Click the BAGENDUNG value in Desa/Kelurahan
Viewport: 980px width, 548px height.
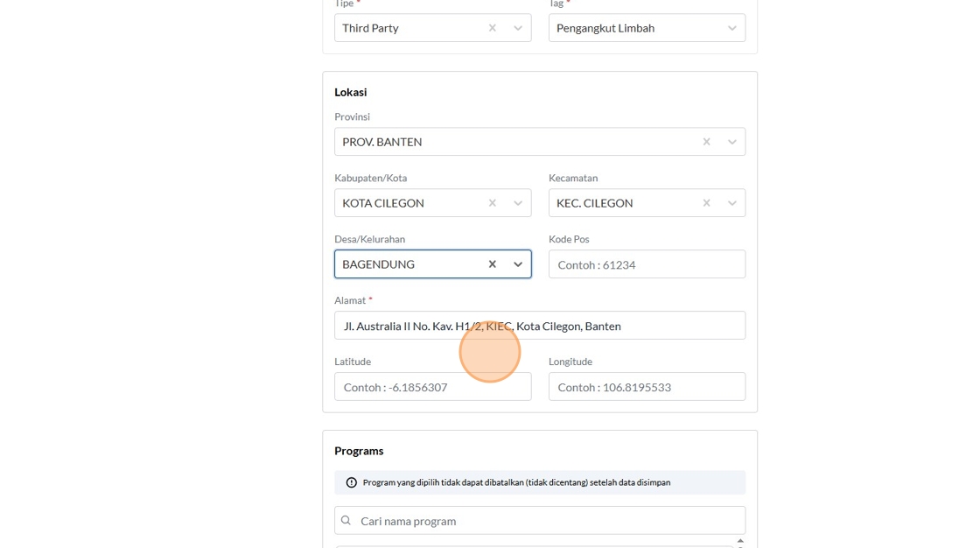(378, 264)
